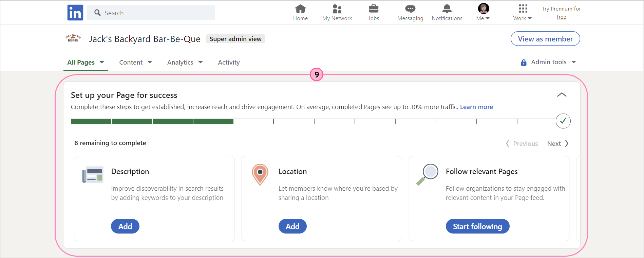644x258 pixels.
Task: Open the Work apps grid icon
Action: (523, 8)
